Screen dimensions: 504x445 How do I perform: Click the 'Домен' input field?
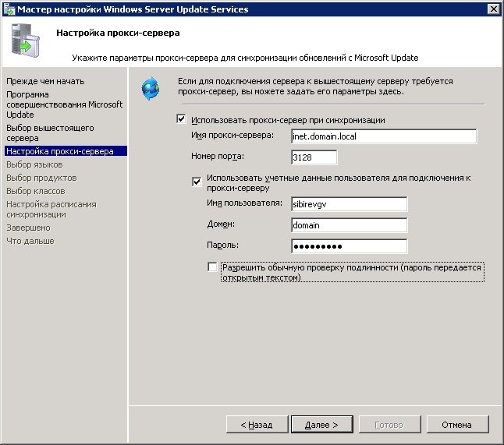349,225
